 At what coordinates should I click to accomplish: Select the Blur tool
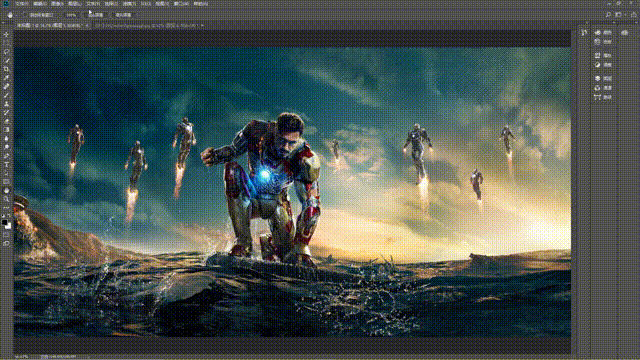point(6,138)
